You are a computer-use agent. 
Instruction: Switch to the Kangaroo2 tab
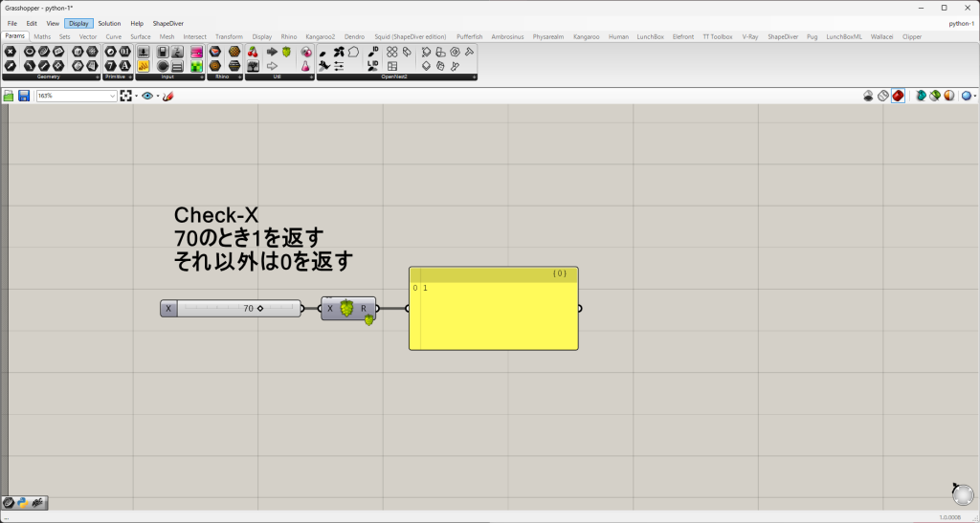click(320, 36)
